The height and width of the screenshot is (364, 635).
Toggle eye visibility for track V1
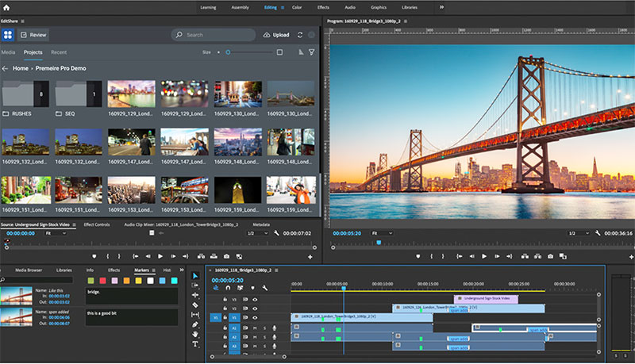click(x=255, y=317)
